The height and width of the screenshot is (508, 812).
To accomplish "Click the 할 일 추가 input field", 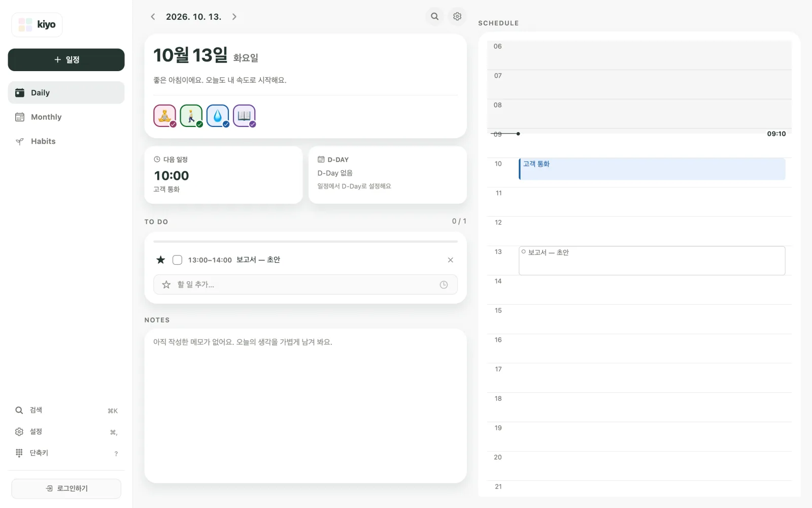I will [x=306, y=284].
